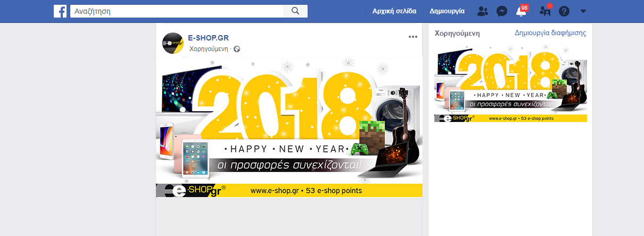Open the groups icon with red dot

coord(545,11)
